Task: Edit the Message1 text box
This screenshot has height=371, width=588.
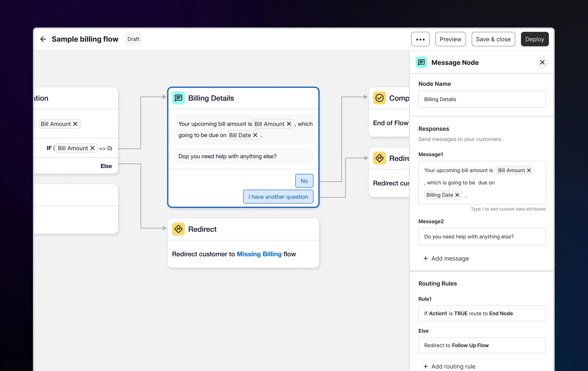Action: (482, 183)
